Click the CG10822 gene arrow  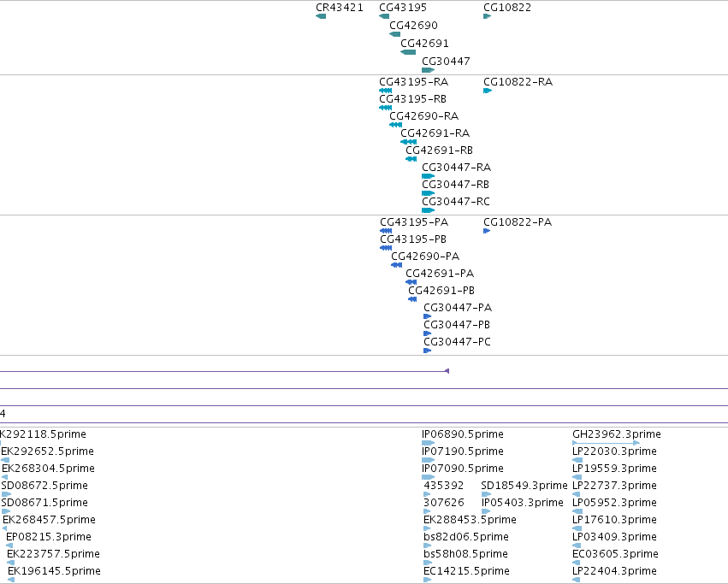pyautogui.click(x=487, y=16)
